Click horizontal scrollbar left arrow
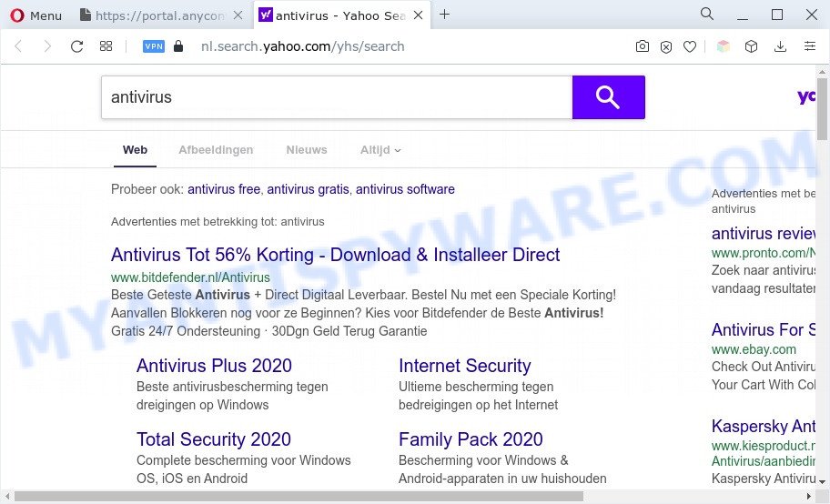Image resolution: width=830 pixels, height=504 pixels. tap(7, 497)
